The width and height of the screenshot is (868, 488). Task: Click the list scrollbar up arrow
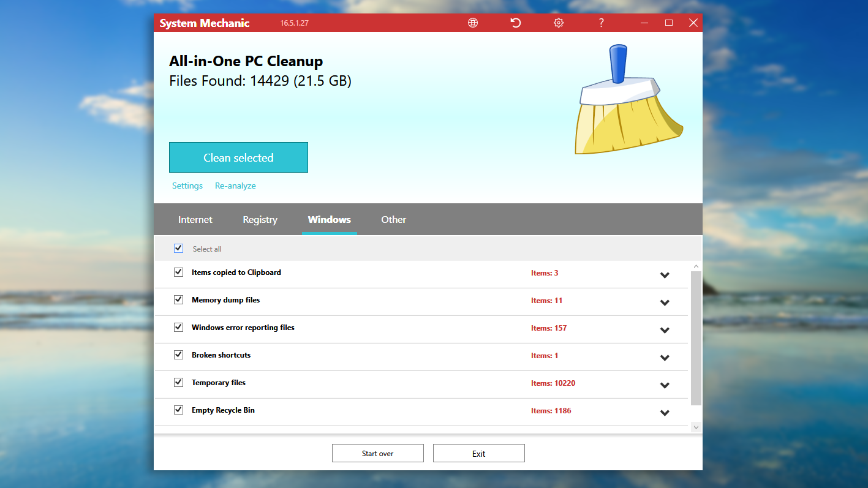point(696,266)
